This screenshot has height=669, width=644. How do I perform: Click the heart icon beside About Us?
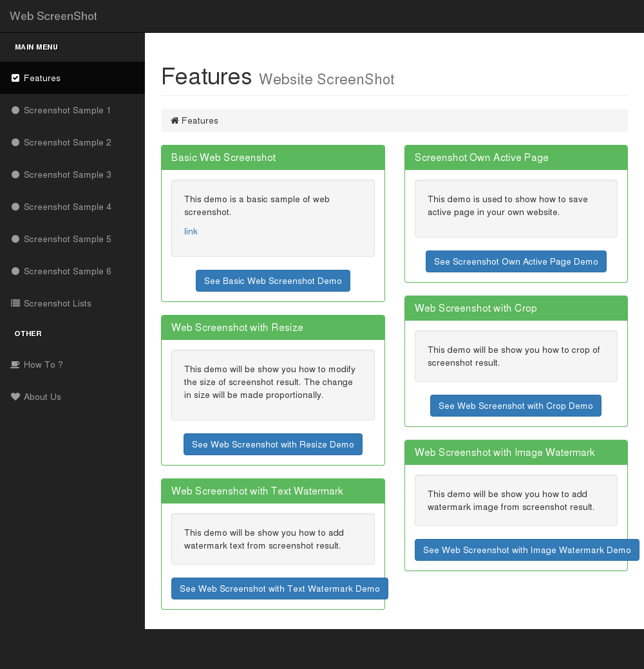[x=15, y=397]
